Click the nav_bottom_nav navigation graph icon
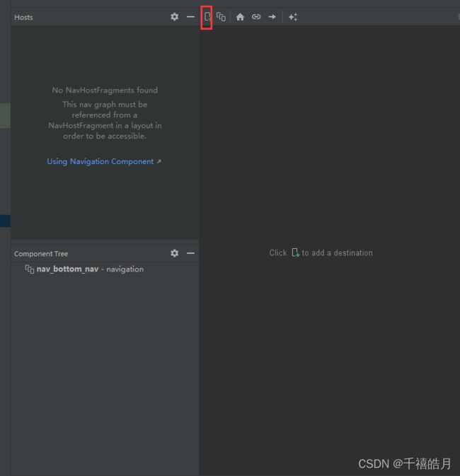The width and height of the screenshot is (460, 476). pyautogui.click(x=30, y=269)
